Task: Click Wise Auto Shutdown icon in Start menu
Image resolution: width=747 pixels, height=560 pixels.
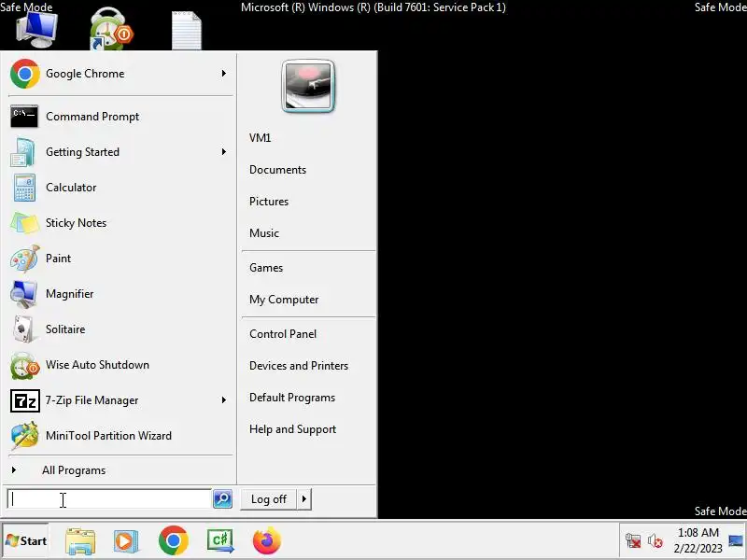Action: [x=24, y=365]
